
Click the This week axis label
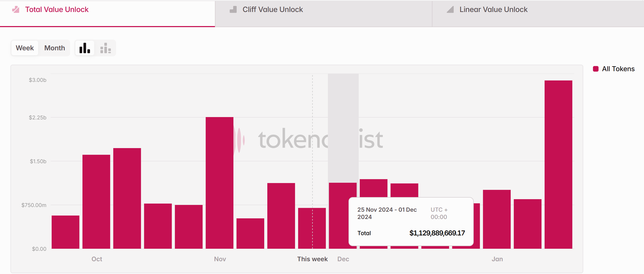pyautogui.click(x=312, y=259)
